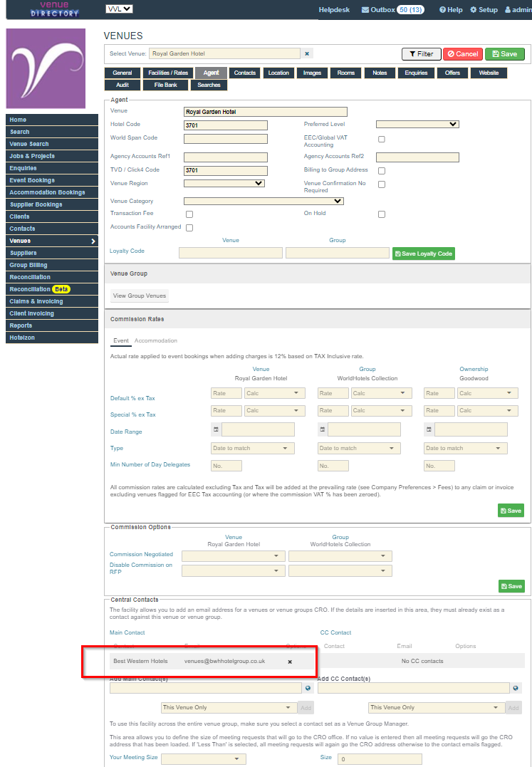This screenshot has height=767, width=532.
Task: Open Reconciliation Beta sidebar item
Action: pyautogui.click(x=52, y=289)
